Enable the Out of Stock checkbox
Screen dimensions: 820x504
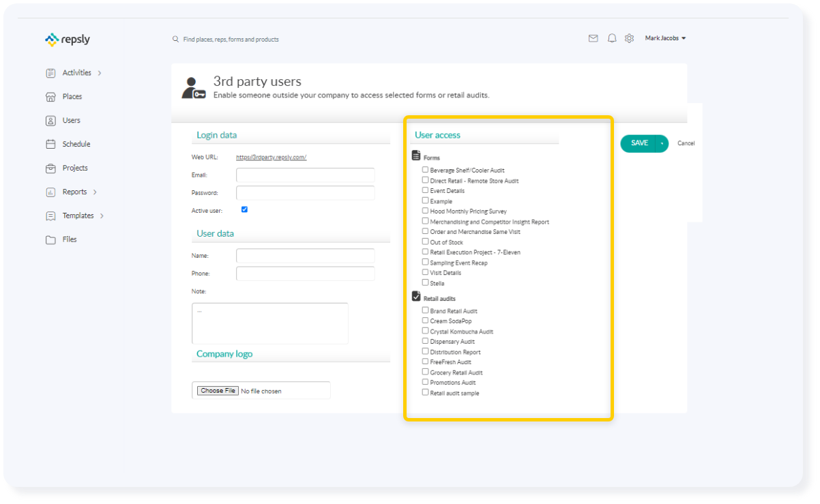426,241
